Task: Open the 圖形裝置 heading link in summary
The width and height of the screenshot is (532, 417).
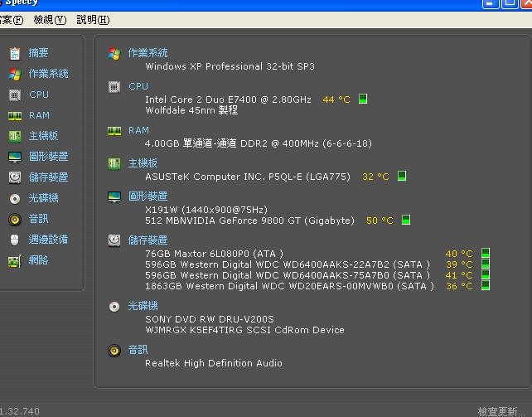Action: coord(148,196)
